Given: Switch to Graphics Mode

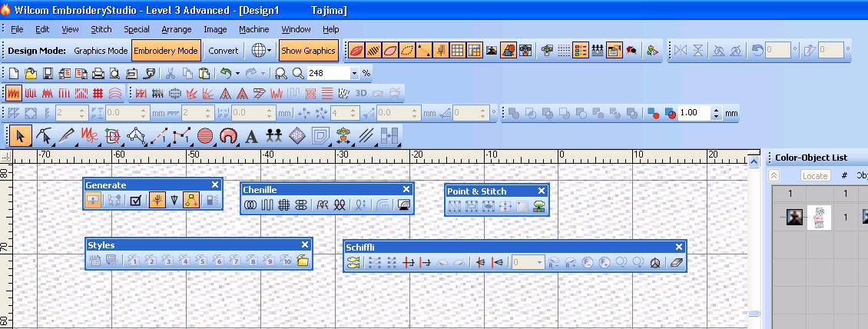Looking at the screenshot, I should point(101,51).
